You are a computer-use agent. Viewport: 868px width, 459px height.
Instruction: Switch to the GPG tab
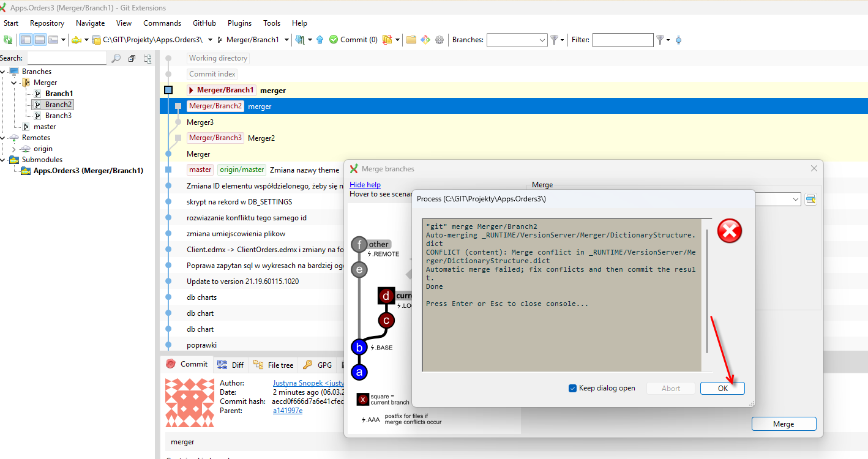(318, 365)
